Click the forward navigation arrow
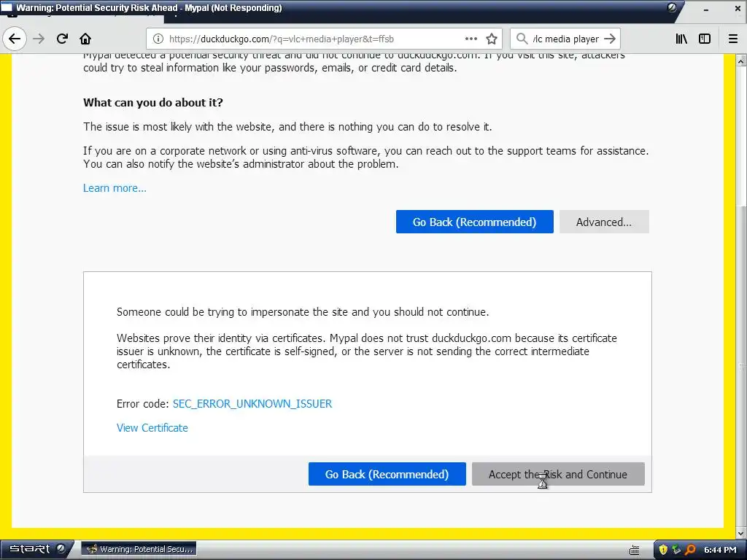The height and width of the screenshot is (560, 747). (39, 39)
